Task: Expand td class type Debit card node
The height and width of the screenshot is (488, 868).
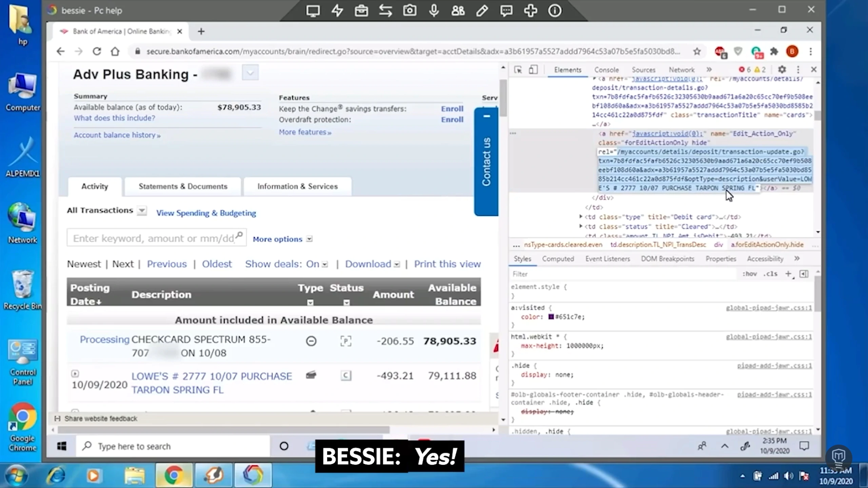Action: [581, 217]
